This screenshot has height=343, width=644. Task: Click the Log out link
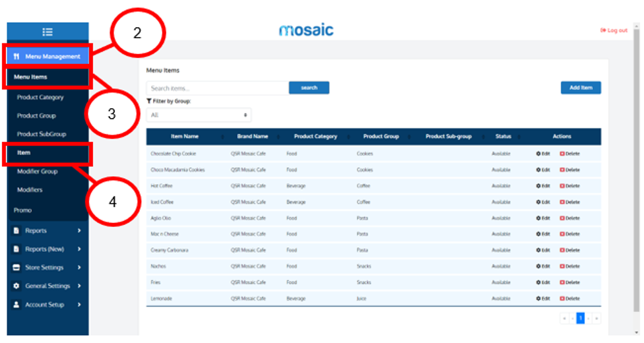tap(614, 30)
